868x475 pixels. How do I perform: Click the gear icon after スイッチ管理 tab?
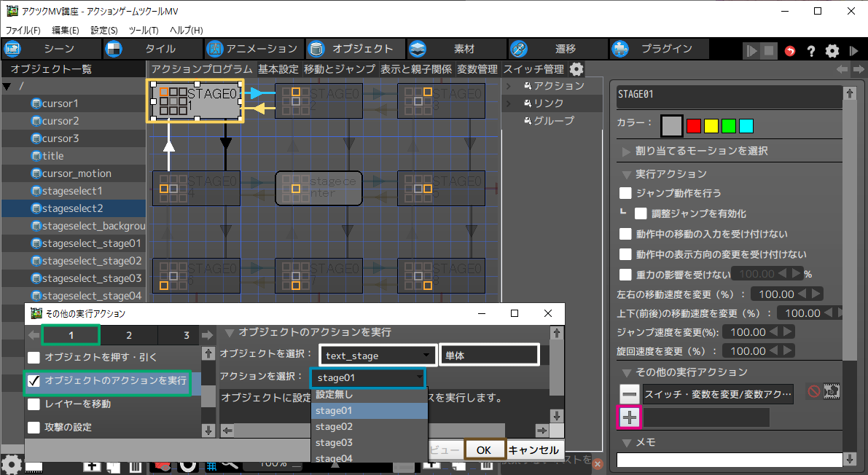click(x=576, y=69)
